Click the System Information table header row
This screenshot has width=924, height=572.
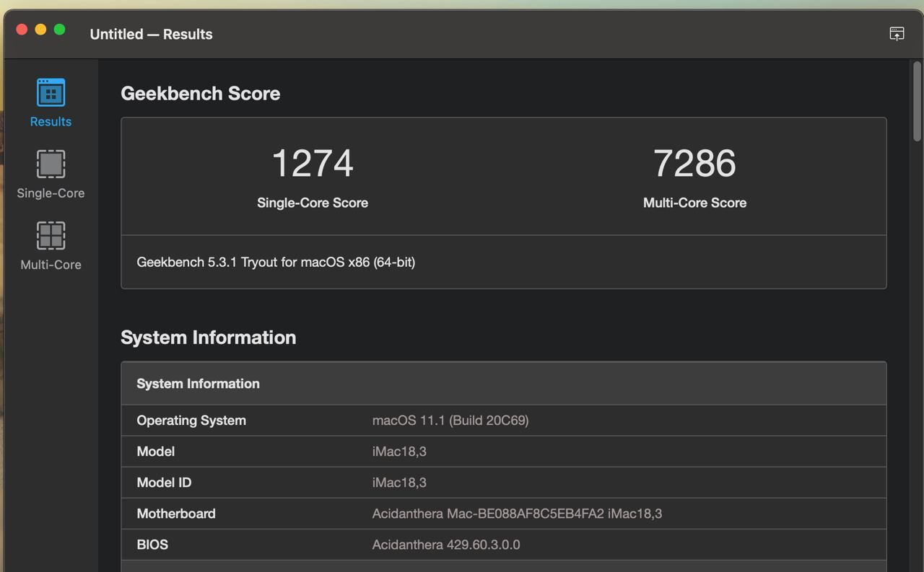(504, 383)
